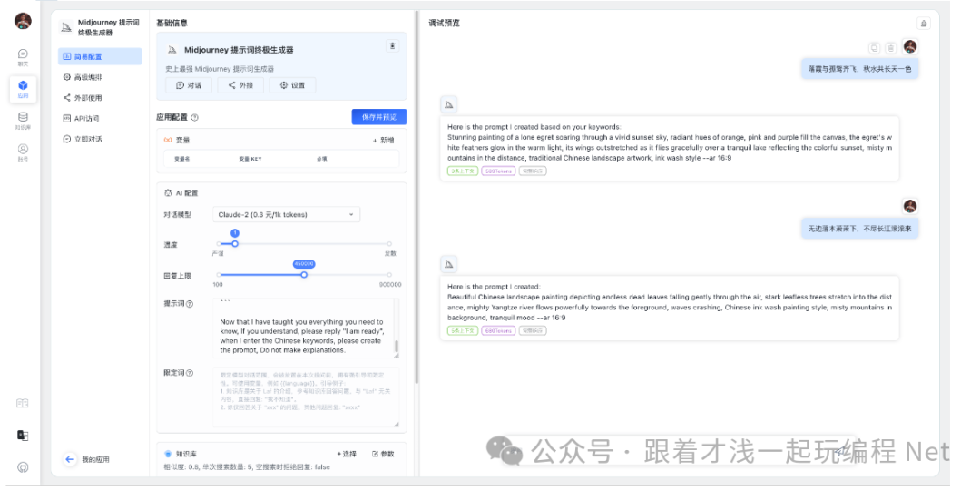Open the 账号 account section
The height and width of the screenshot is (490, 980).
click(23, 152)
